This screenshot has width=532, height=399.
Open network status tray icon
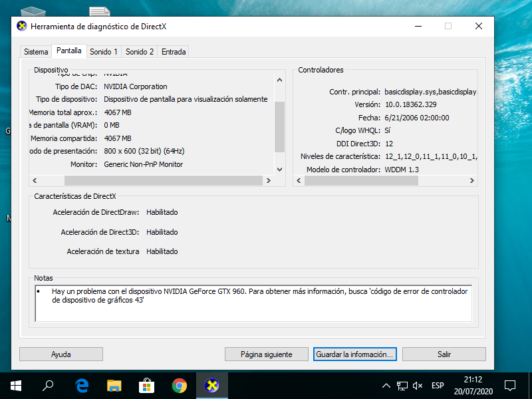tap(402, 386)
